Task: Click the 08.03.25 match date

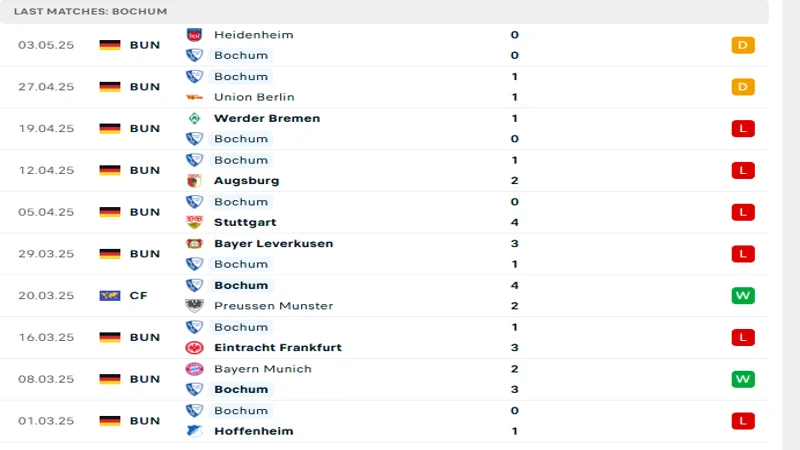Action: (46, 379)
